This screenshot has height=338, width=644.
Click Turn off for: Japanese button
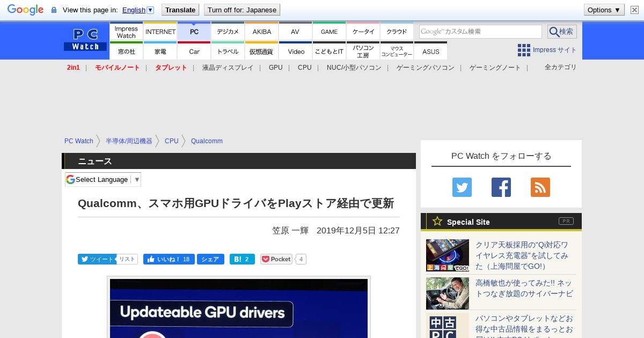pos(242,10)
